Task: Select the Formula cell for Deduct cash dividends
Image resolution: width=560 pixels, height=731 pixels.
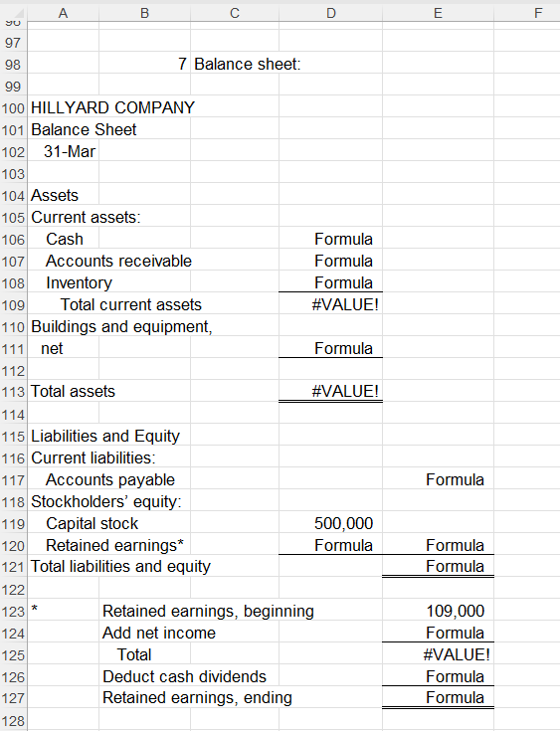Action: 438,676
